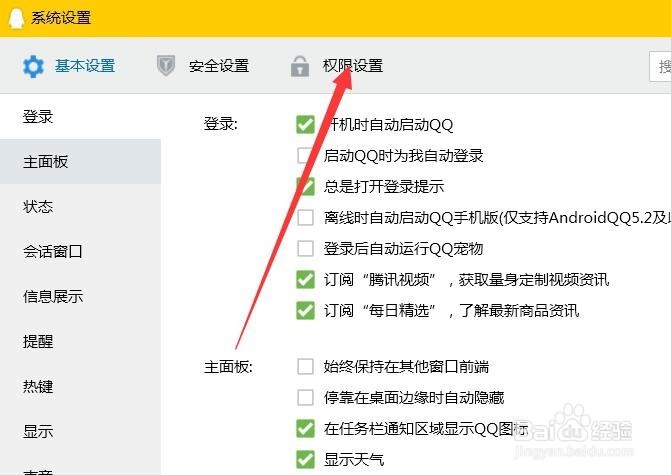
Task: Switch to the 安全设置 tab
Action: [219, 66]
